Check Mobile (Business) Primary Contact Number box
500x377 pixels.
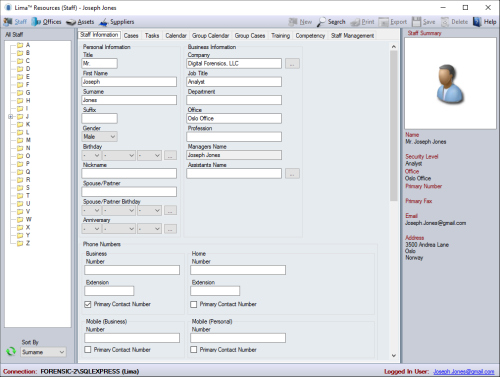pos(88,350)
